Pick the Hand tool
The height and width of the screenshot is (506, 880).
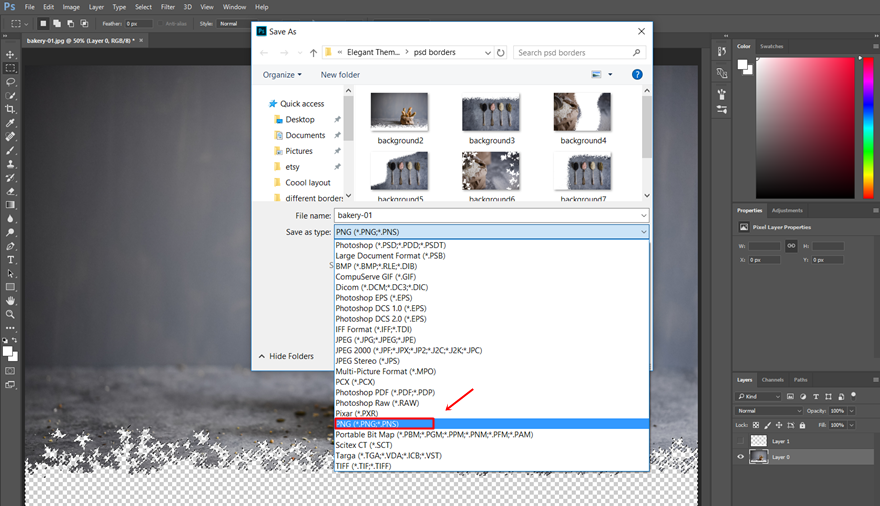click(10, 301)
